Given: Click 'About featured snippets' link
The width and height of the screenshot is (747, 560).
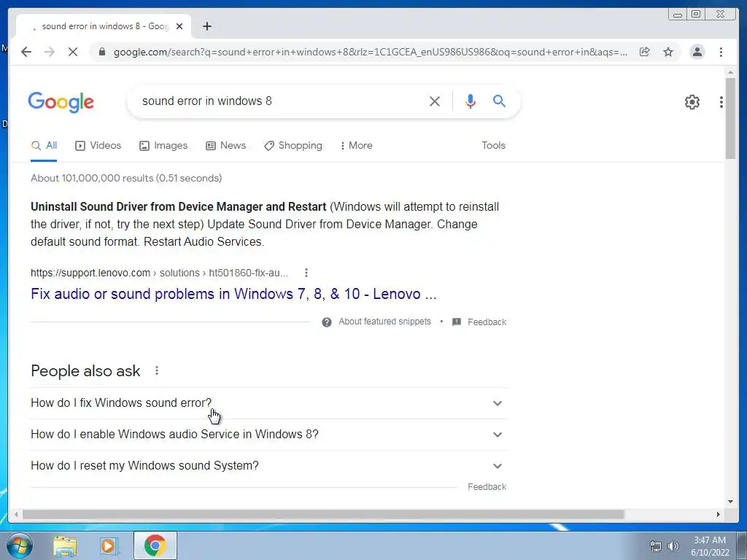Looking at the screenshot, I should pos(384,322).
